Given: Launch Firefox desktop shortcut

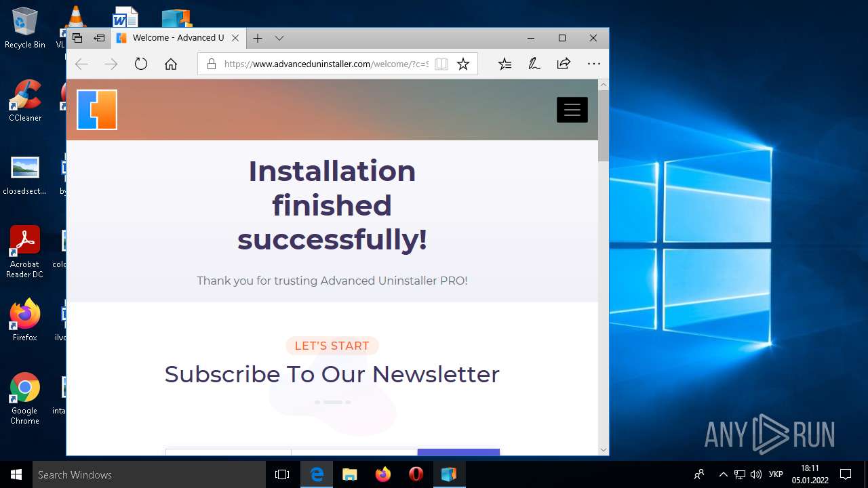Looking at the screenshot, I should [25, 320].
